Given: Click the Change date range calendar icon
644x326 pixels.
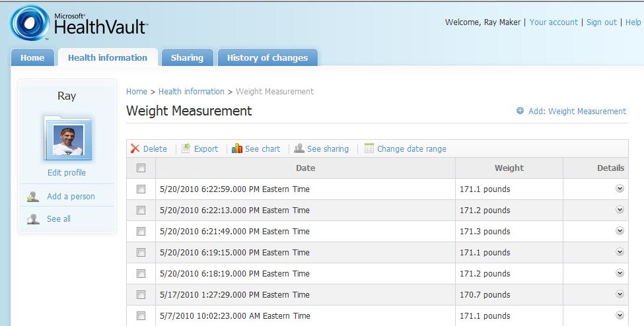Looking at the screenshot, I should [x=369, y=148].
